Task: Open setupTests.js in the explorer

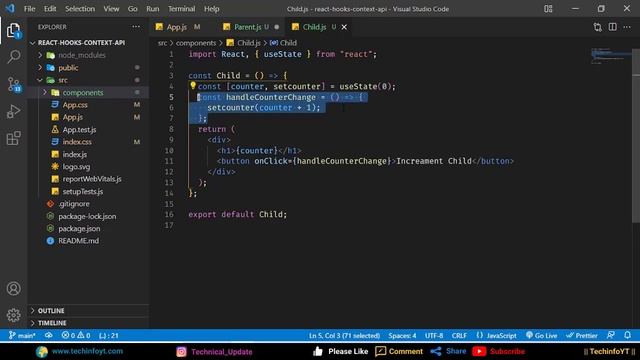Action: pos(82,191)
